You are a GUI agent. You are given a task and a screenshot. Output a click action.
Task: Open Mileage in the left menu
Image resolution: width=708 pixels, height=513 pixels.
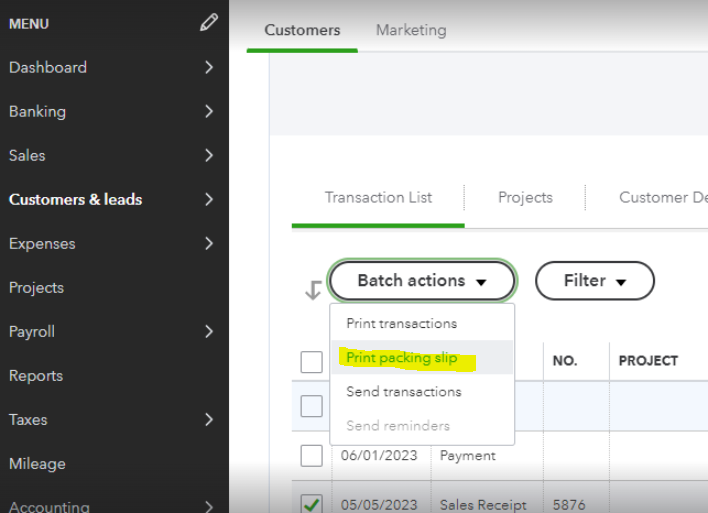(37, 464)
